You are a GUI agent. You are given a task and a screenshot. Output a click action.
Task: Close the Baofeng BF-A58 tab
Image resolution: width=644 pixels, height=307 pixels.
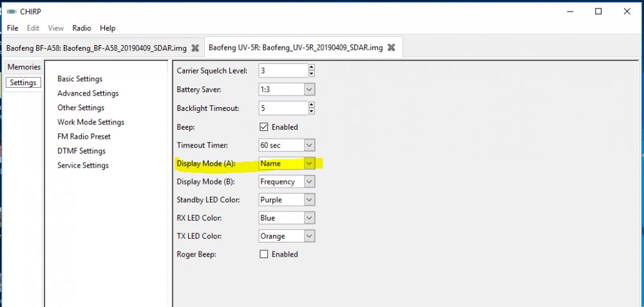[196, 48]
